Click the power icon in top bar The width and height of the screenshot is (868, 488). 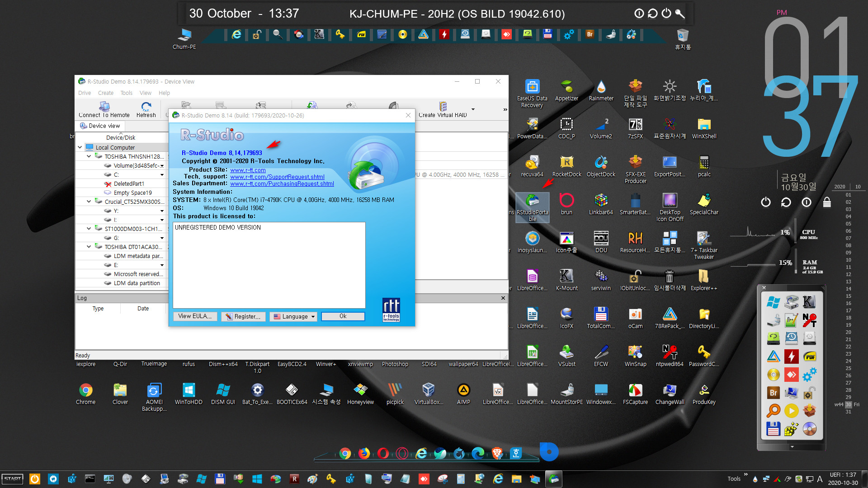pos(666,14)
